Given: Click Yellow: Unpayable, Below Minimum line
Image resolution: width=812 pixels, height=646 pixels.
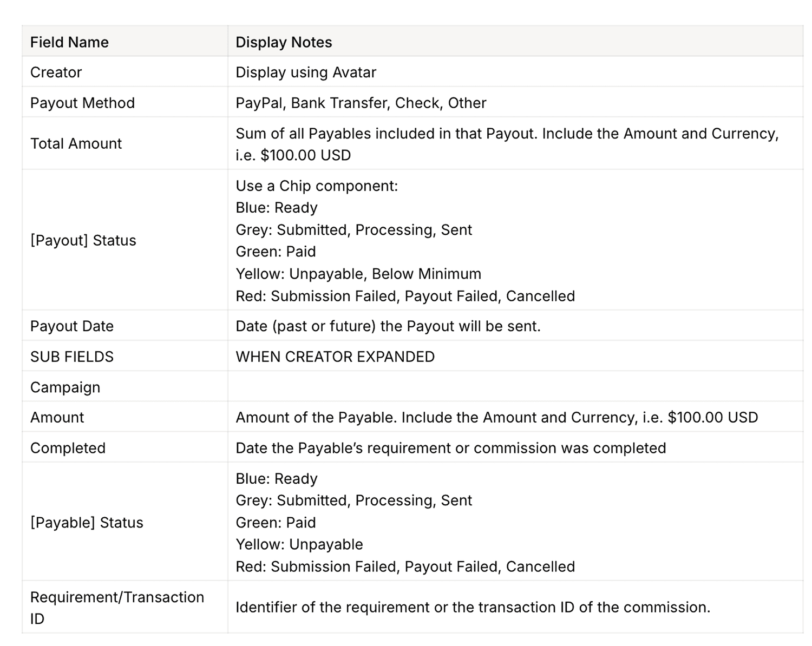Looking at the screenshot, I should (358, 274).
